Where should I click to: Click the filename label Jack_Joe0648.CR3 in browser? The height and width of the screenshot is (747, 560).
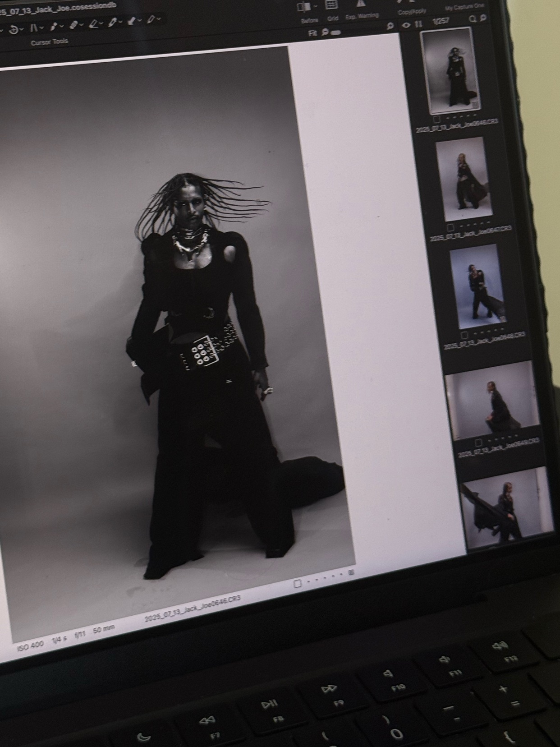pos(485,341)
